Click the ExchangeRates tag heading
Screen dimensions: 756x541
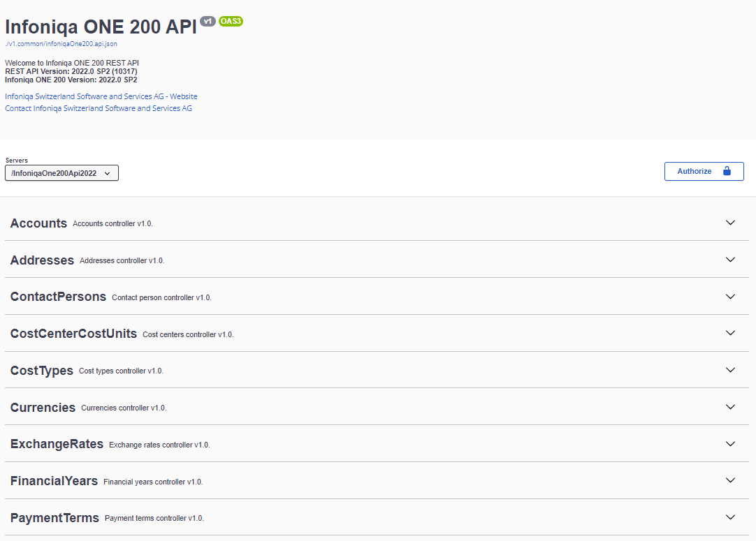coord(57,444)
